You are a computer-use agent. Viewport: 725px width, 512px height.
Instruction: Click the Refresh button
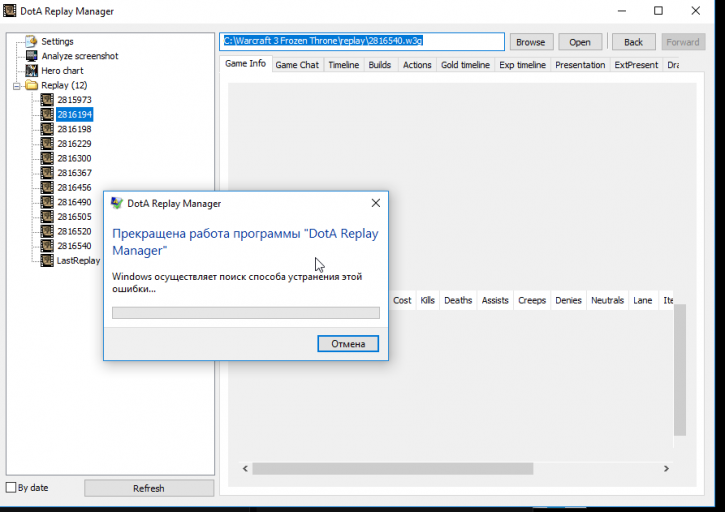pos(149,488)
